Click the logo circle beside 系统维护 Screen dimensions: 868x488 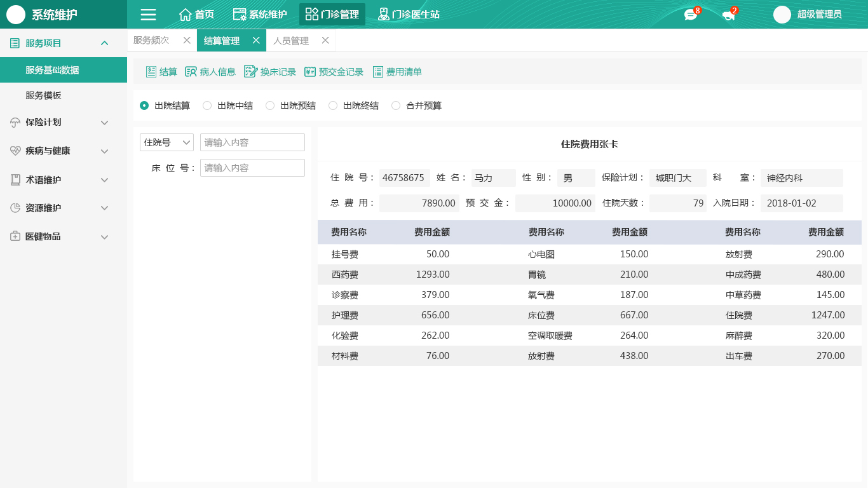(16, 15)
